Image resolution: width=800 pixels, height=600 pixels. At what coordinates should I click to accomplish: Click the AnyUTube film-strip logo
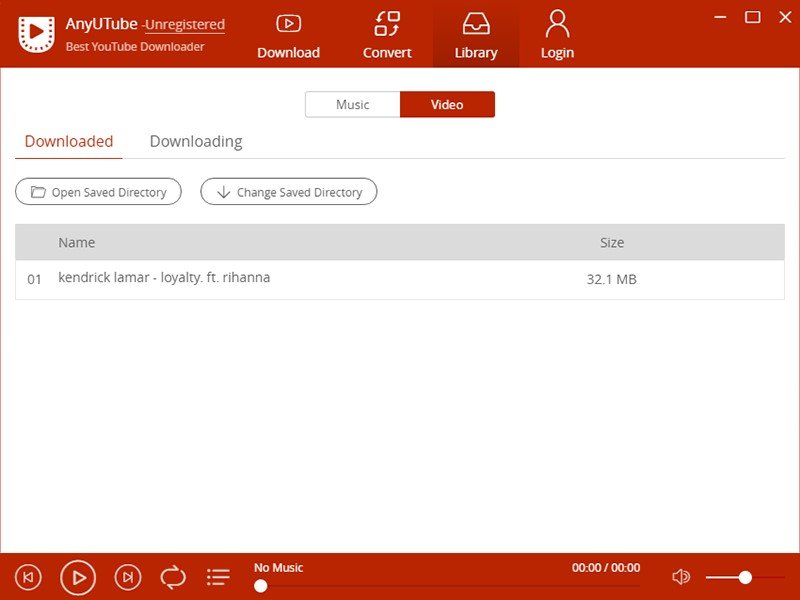click(36, 34)
